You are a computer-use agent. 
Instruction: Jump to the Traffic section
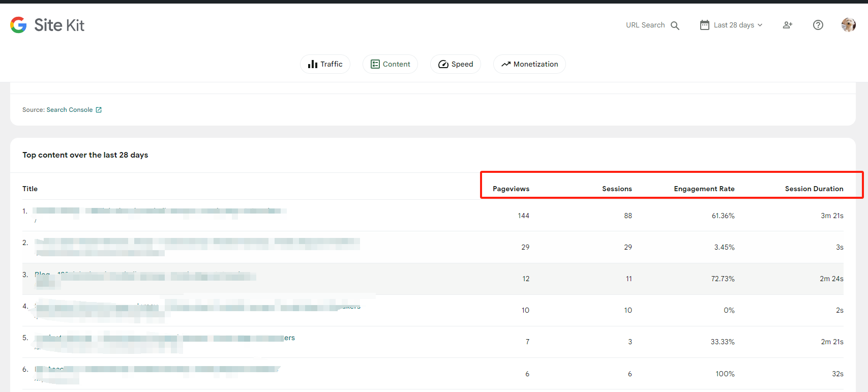tap(325, 64)
